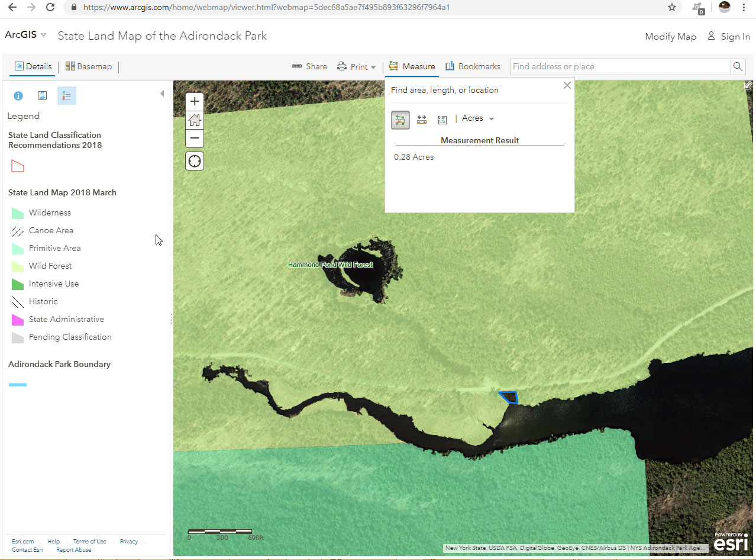This screenshot has width=756, height=560.
Task: Open the Contact Esri footer link
Action: [27, 550]
